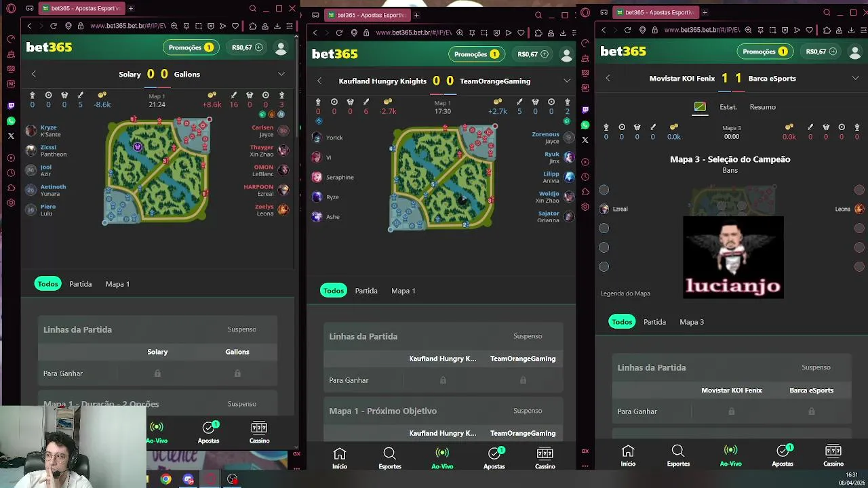Click the Legenda do Mapa link

[625, 293]
